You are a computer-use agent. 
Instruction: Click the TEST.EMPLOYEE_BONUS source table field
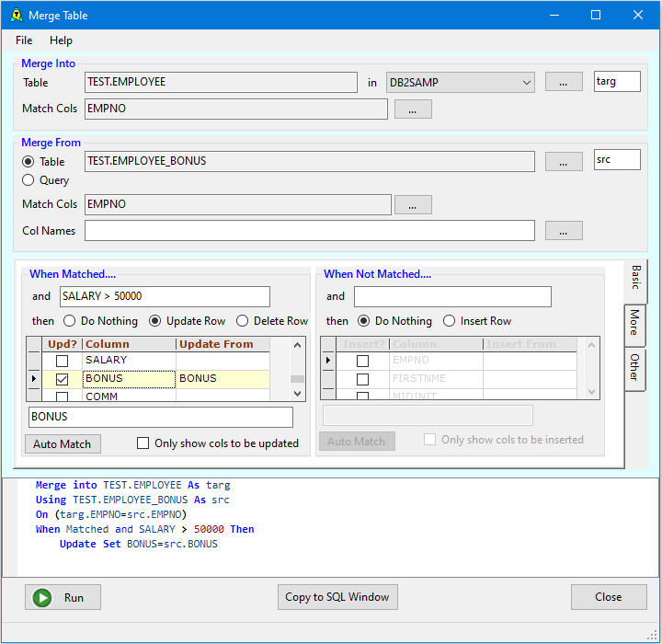click(310, 161)
